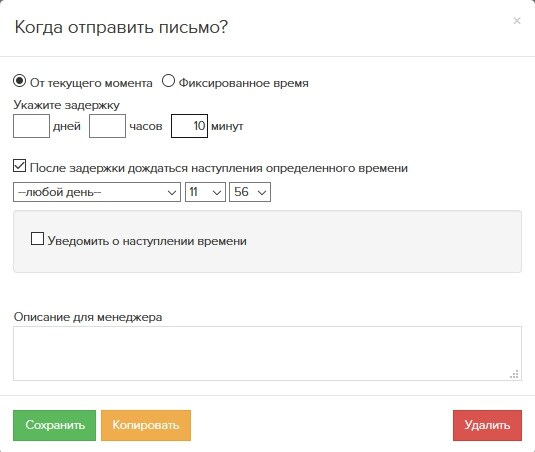
Task: Click the chevron arrow of day dropdown
Action: click(x=172, y=193)
